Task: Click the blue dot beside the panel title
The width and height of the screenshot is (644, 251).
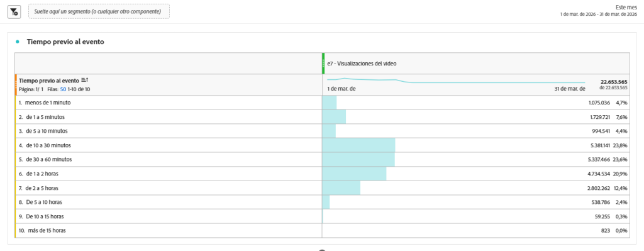Action: pos(17,42)
